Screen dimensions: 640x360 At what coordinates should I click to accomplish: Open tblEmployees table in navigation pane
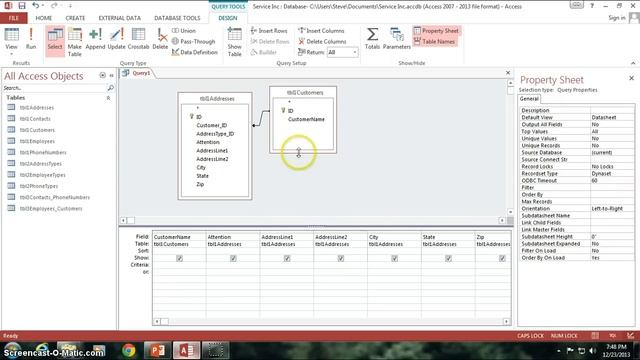(37, 141)
